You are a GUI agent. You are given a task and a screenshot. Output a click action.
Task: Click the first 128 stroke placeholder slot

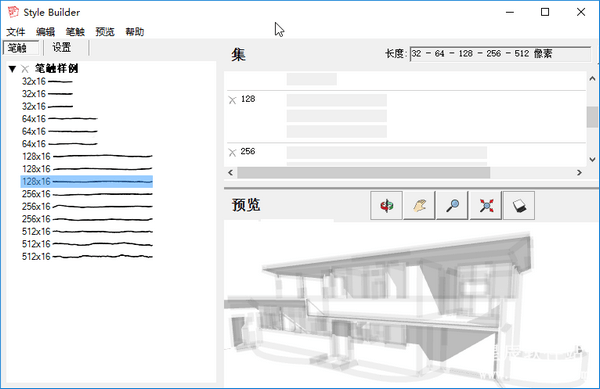tap(337, 100)
